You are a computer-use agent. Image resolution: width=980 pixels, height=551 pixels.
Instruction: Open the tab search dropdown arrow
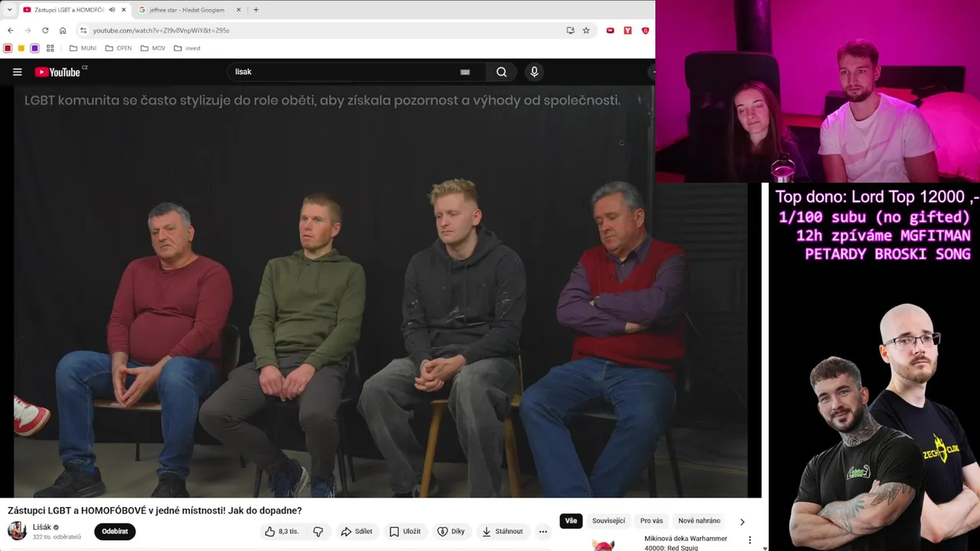(x=9, y=10)
